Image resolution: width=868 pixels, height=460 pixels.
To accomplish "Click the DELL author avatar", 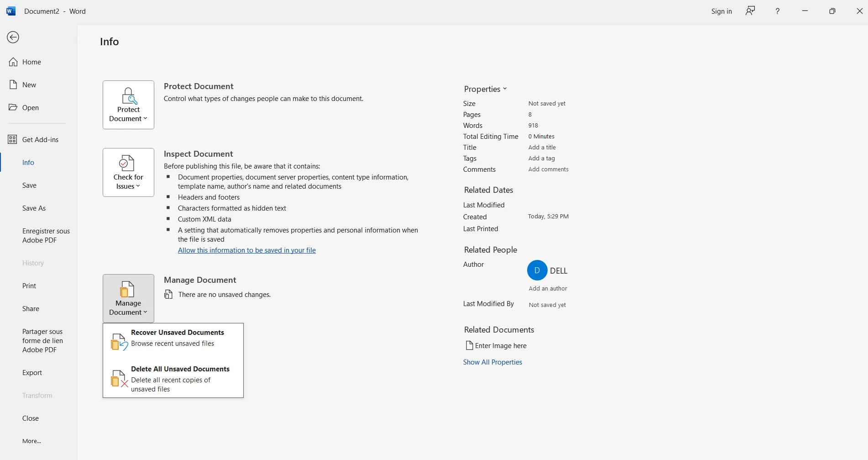I will pyautogui.click(x=537, y=270).
